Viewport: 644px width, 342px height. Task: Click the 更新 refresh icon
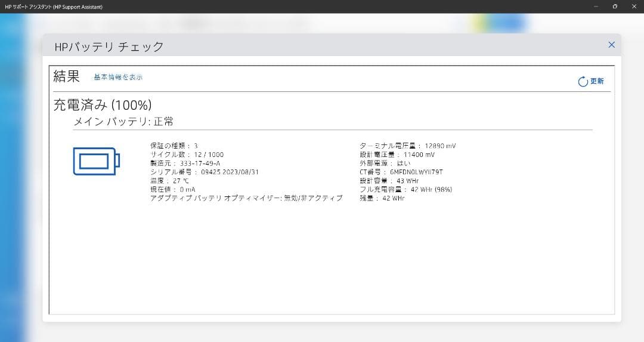[x=583, y=81]
